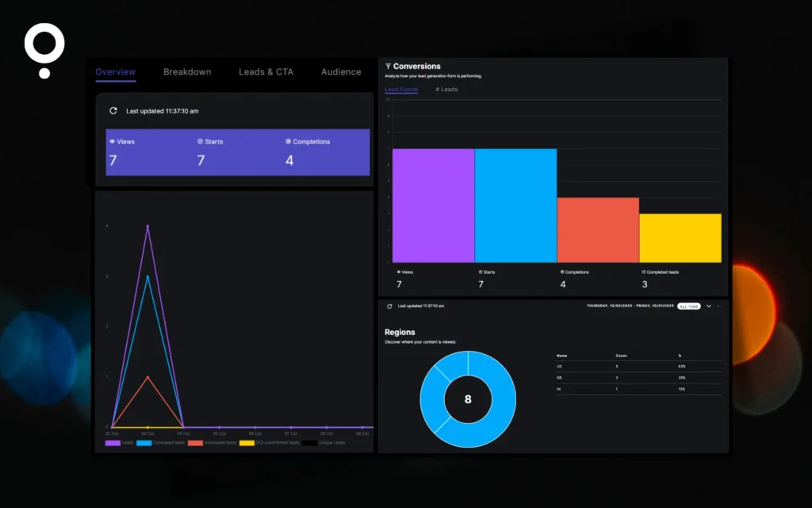Refresh the Overview stats with the reload icon
This screenshot has width=812, height=508.
pos(113,111)
